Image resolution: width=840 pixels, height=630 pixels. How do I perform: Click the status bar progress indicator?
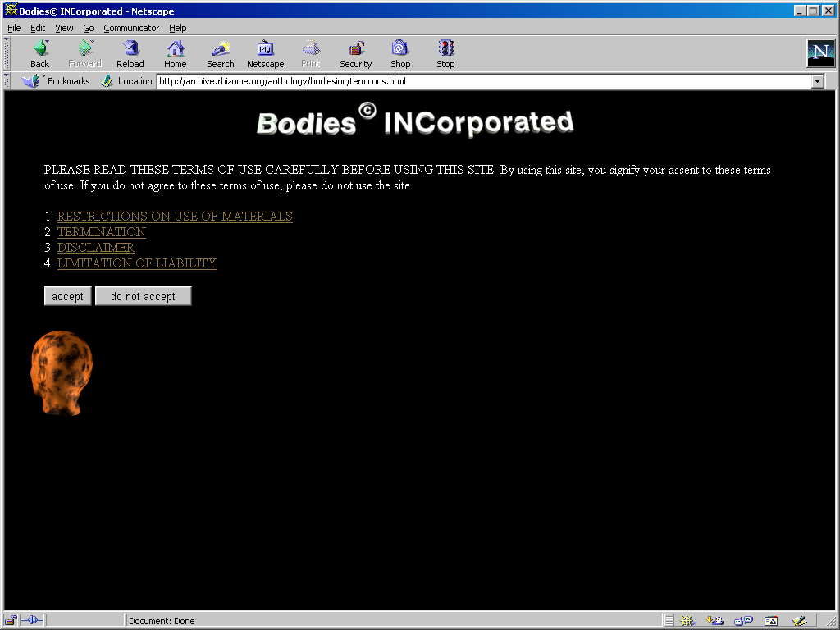point(85,621)
